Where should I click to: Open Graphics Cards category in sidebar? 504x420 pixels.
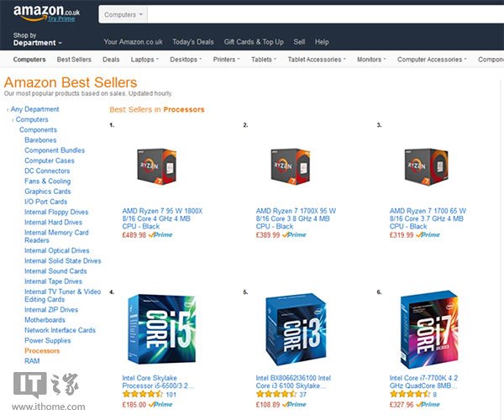[x=48, y=192]
